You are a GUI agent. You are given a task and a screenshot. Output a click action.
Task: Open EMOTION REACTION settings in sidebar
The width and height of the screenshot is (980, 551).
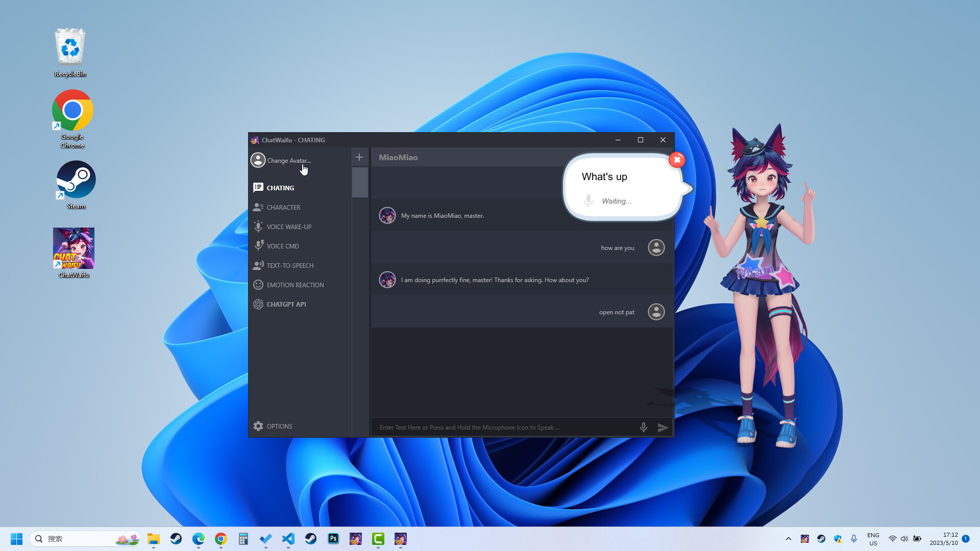[x=295, y=285]
